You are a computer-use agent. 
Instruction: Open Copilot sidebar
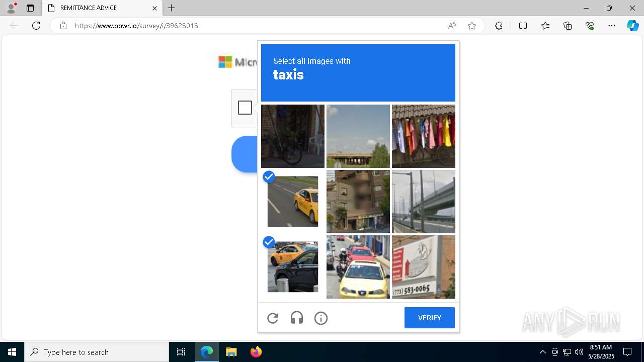(x=632, y=26)
